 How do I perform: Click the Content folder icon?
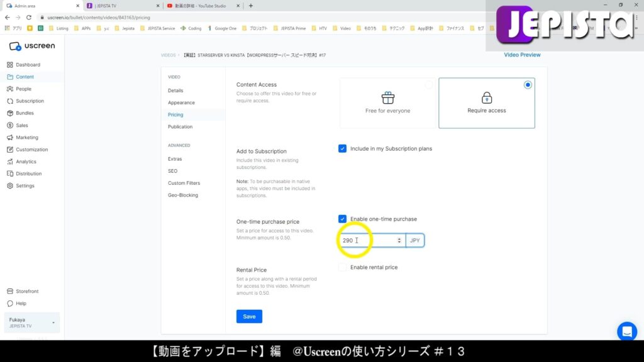pos(10,77)
